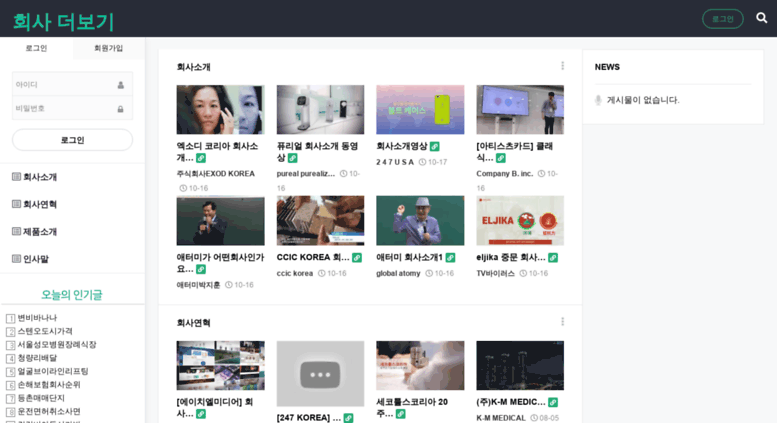This screenshot has width=777, height=423.
Task: Click the list icon beside 회사소개 menu
Action: (16, 177)
